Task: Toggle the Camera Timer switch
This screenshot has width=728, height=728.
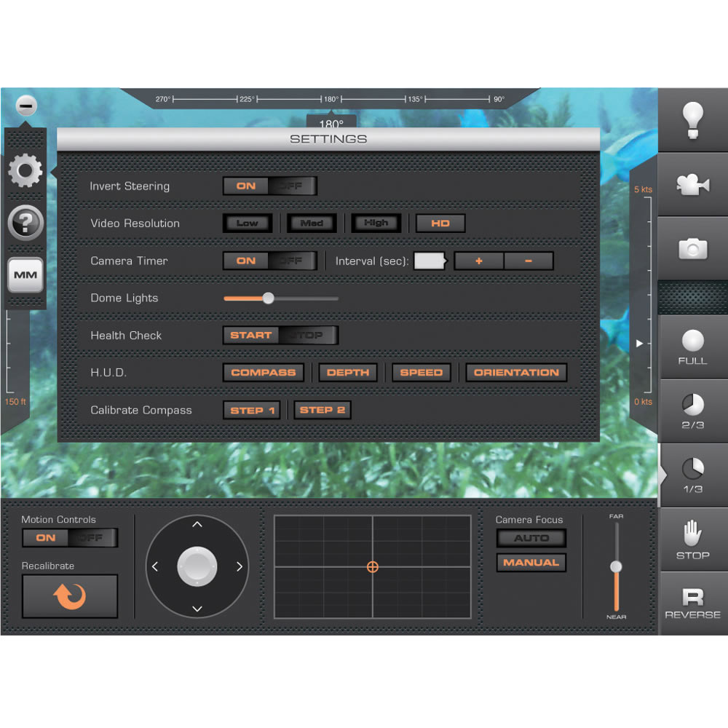Action: tap(269, 261)
